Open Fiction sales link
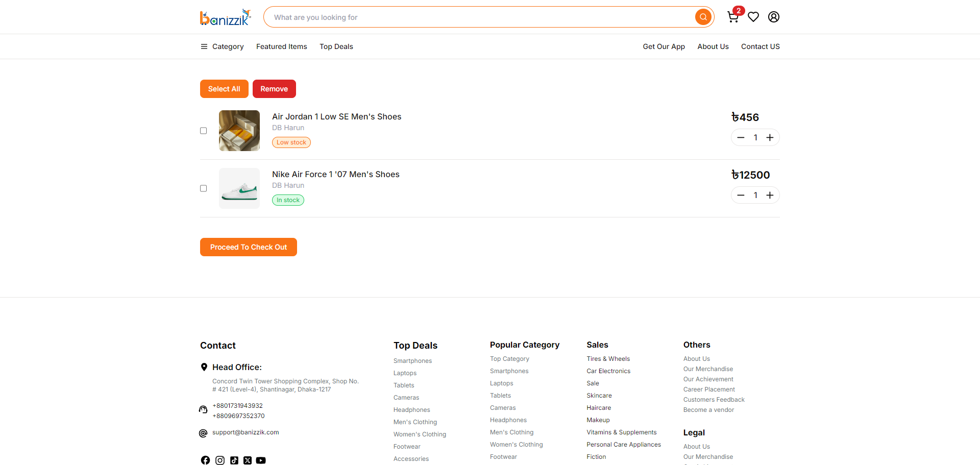The image size is (980, 465). [x=596, y=457]
